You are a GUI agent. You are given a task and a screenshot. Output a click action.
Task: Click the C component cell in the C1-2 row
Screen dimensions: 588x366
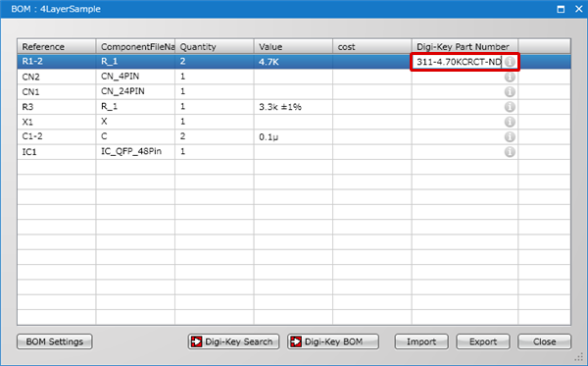tap(135, 137)
